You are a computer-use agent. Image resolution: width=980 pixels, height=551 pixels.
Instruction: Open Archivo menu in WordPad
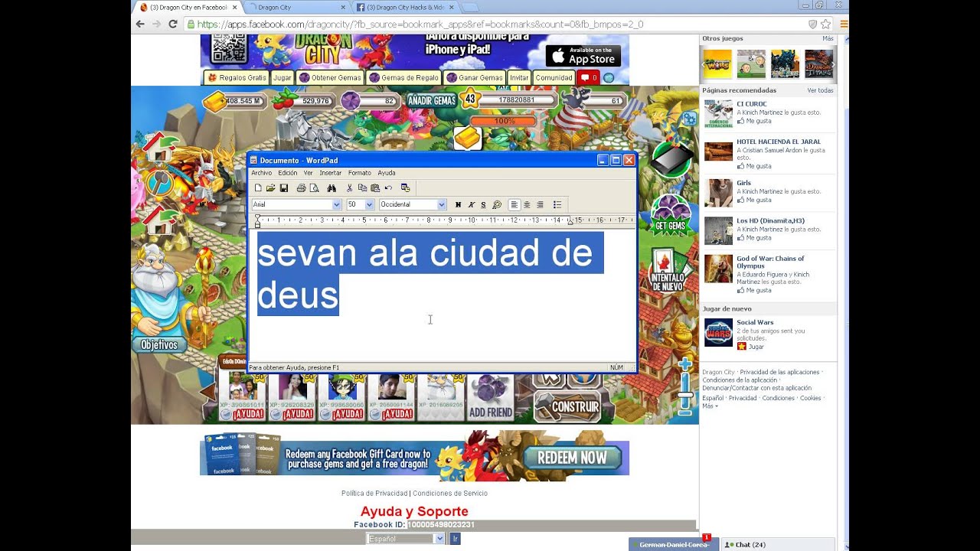(261, 173)
